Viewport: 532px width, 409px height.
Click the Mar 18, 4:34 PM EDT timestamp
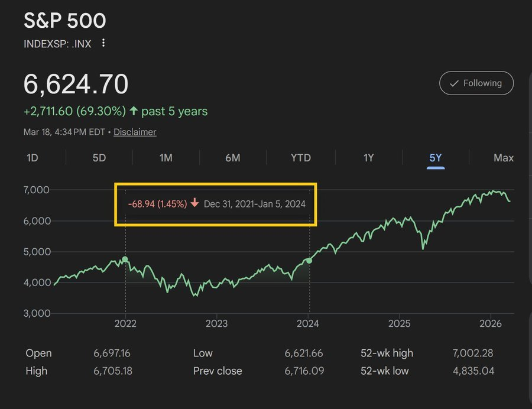click(x=64, y=132)
